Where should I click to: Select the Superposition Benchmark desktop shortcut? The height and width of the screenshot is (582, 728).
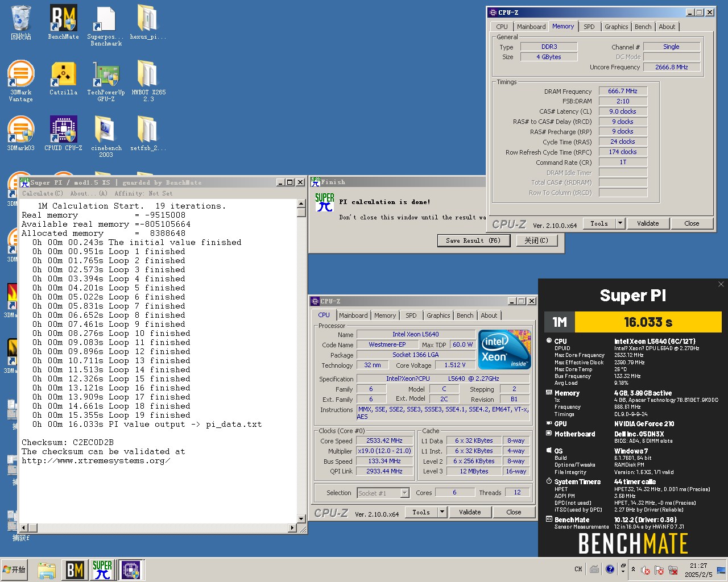(x=106, y=26)
